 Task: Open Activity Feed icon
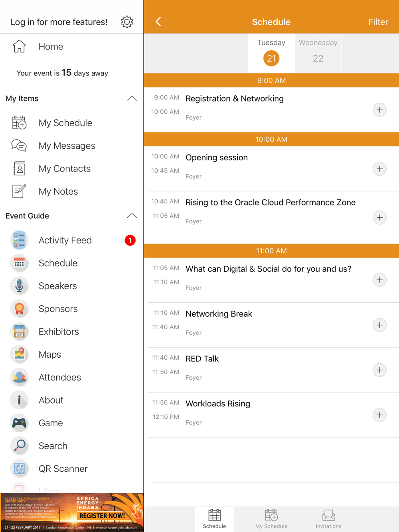click(x=19, y=240)
